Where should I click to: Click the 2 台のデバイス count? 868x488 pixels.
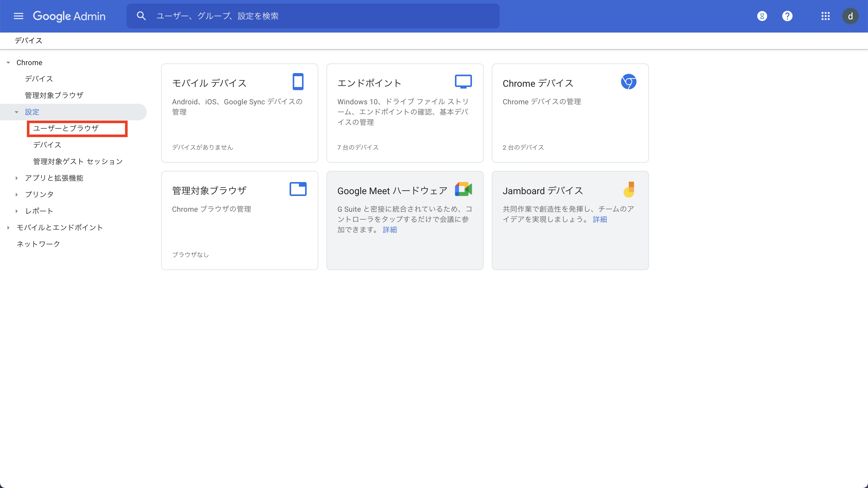click(x=523, y=147)
